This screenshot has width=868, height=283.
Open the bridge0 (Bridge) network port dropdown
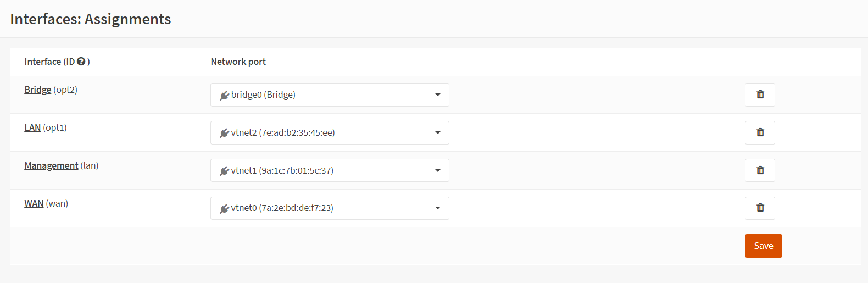330,95
